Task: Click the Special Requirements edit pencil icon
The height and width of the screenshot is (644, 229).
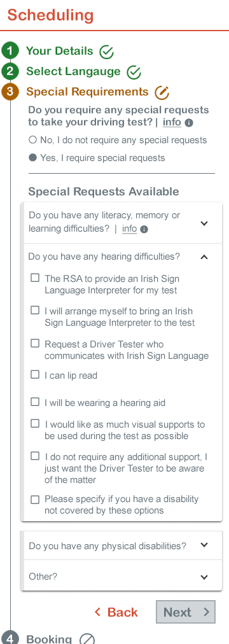Action: [x=162, y=92]
